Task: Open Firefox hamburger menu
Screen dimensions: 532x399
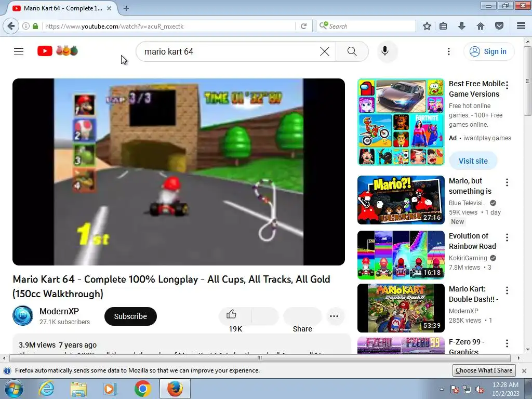Action: click(x=521, y=26)
